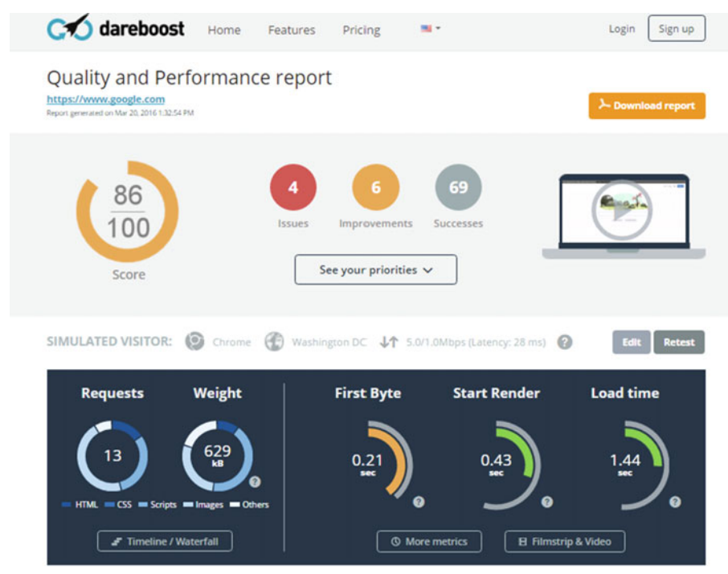The width and height of the screenshot is (728, 574).
Task: Click the Edit button
Action: pyautogui.click(x=632, y=342)
